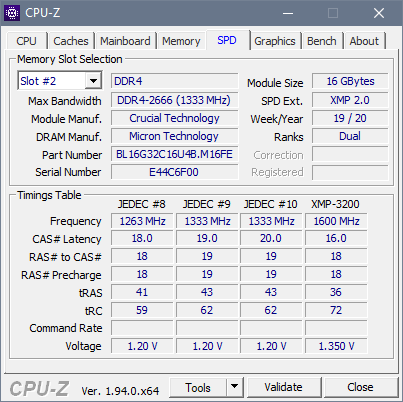Switch to the CPU tab

click(26, 41)
